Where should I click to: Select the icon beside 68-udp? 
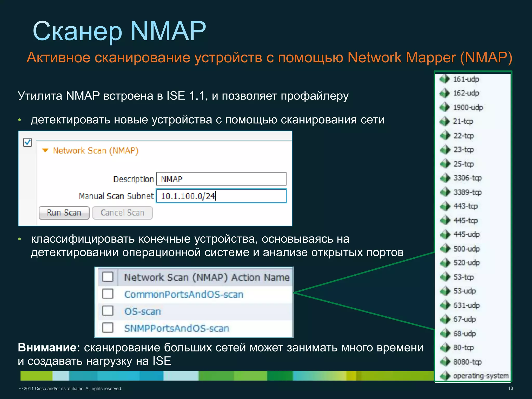[445, 334]
